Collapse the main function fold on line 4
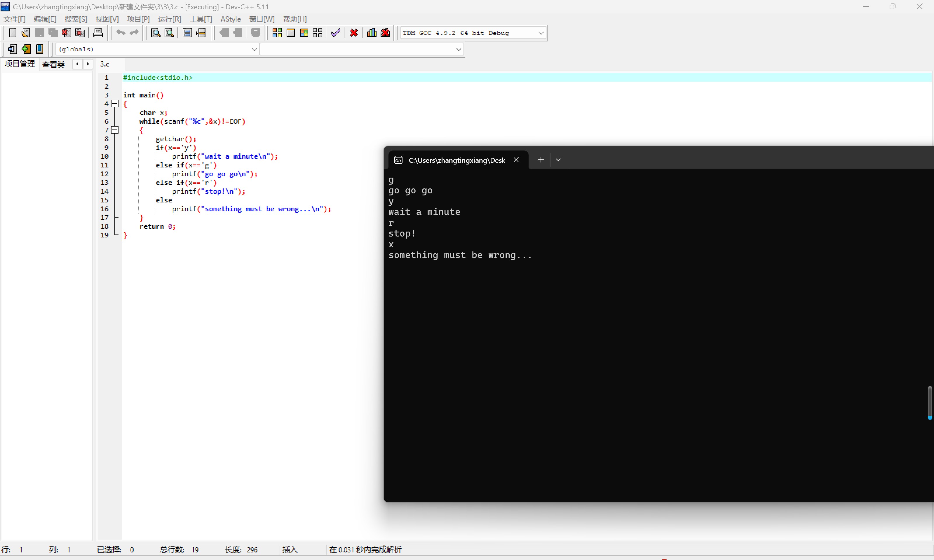Screen dimensions: 934x560 [x=115, y=104]
